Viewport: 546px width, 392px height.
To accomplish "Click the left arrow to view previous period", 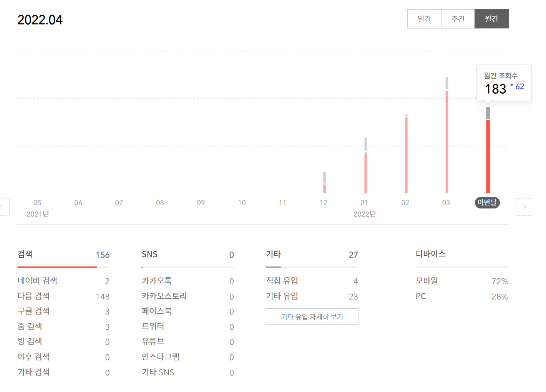I will pos(4,207).
